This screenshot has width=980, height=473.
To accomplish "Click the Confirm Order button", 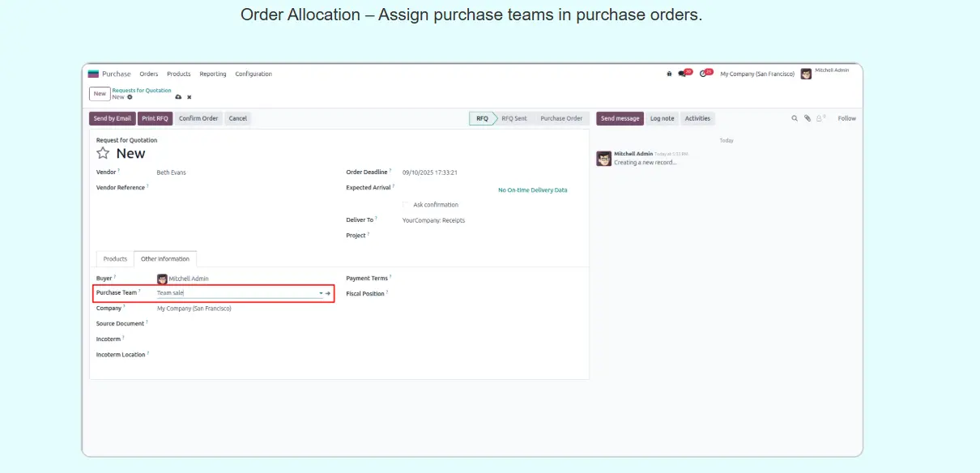I will (x=198, y=118).
